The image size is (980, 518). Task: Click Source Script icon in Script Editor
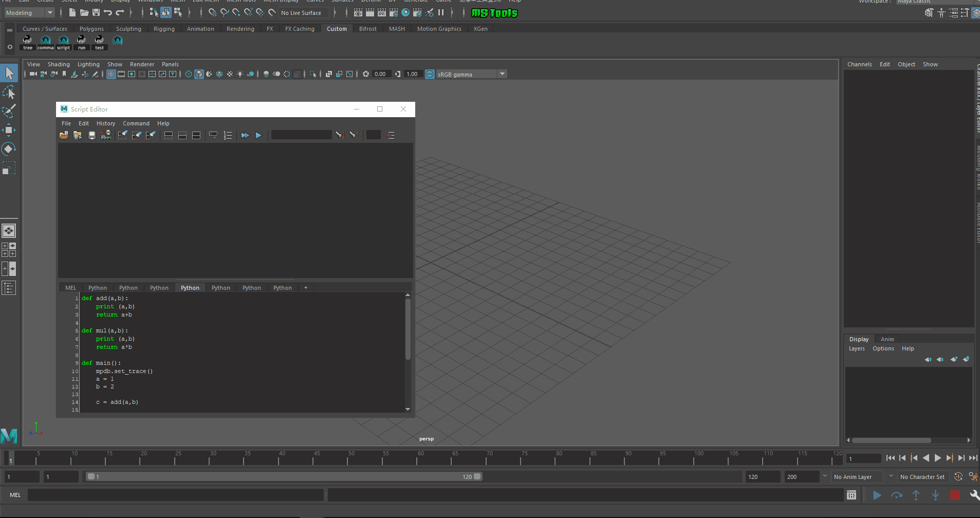pos(78,135)
